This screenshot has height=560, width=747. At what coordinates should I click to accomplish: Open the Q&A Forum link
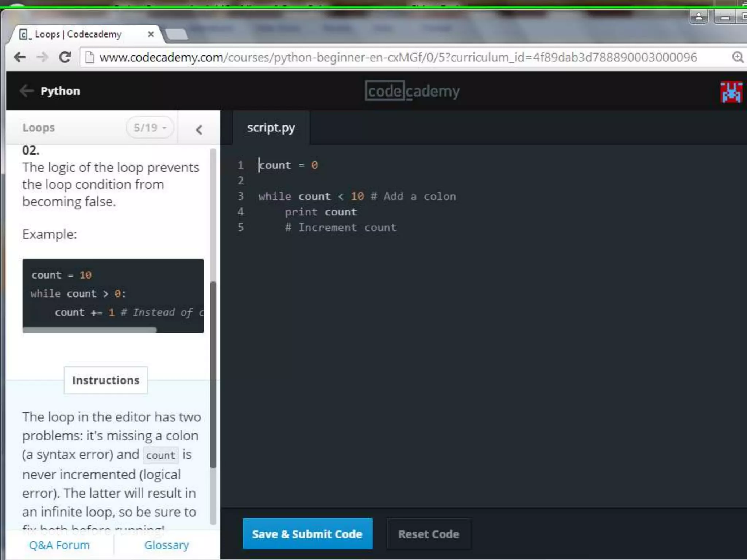59,545
